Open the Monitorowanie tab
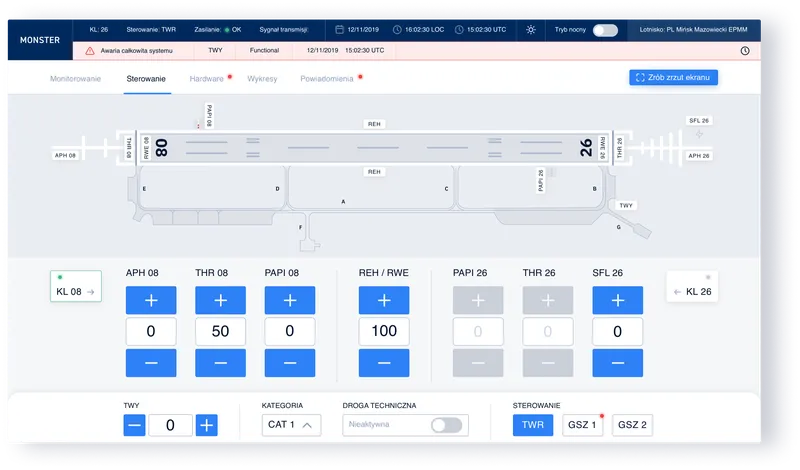 coord(76,79)
